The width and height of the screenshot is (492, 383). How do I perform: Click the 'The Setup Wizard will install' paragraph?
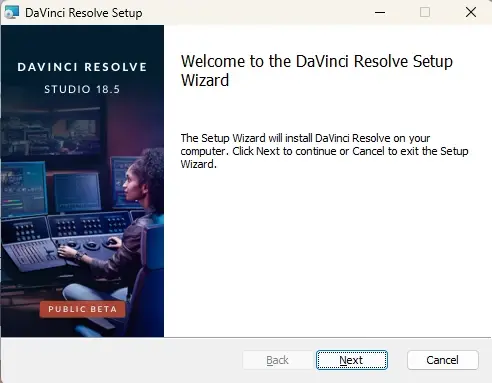tap(324, 151)
